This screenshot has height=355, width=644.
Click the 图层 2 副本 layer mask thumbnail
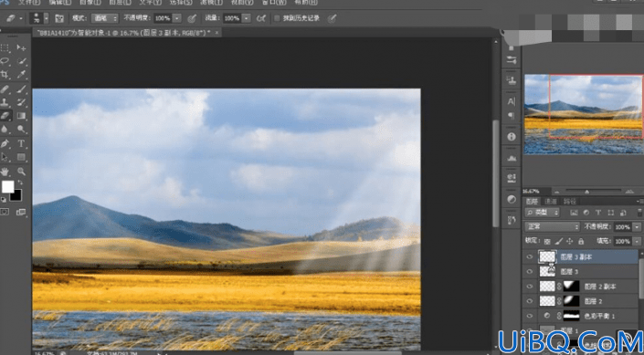click(x=571, y=286)
